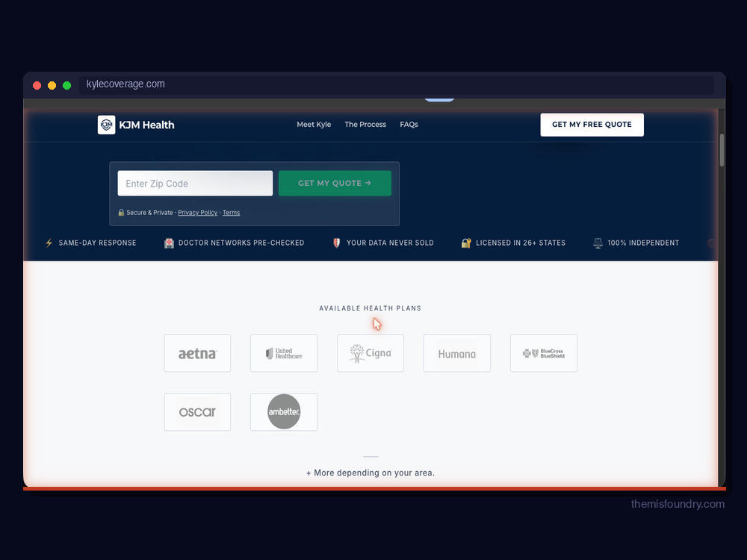
Task: Click the padlock Licensed in 26+ States icon
Action: pos(466,243)
